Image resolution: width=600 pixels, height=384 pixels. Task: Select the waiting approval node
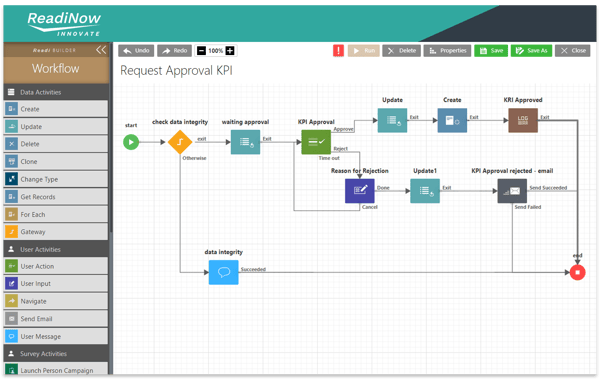click(x=245, y=142)
